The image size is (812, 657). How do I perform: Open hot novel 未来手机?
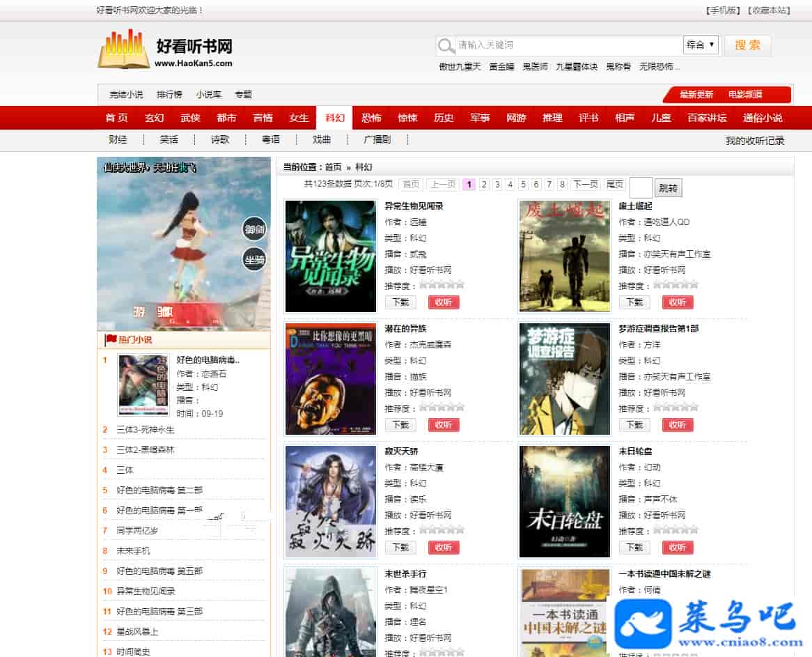132,551
